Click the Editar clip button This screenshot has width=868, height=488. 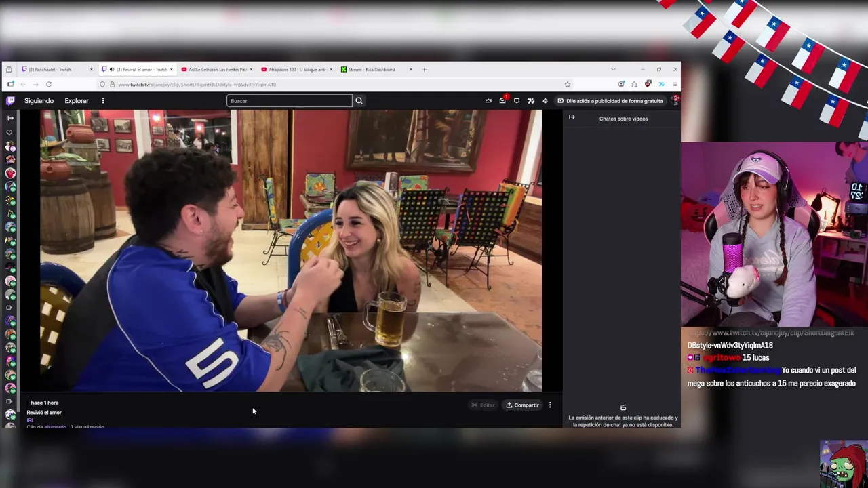pyautogui.click(x=483, y=405)
